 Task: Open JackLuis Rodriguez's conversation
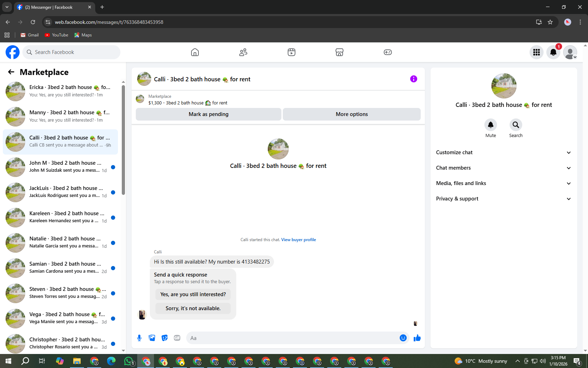(61, 192)
